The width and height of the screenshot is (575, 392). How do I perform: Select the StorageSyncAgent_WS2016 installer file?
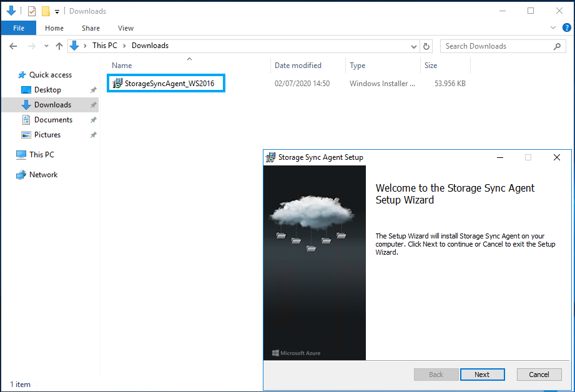tap(166, 83)
